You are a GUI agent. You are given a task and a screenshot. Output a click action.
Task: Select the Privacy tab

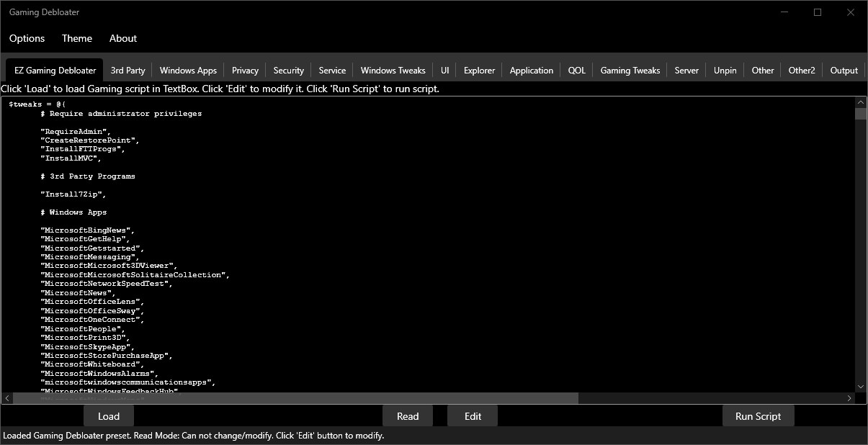coord(245,71)
